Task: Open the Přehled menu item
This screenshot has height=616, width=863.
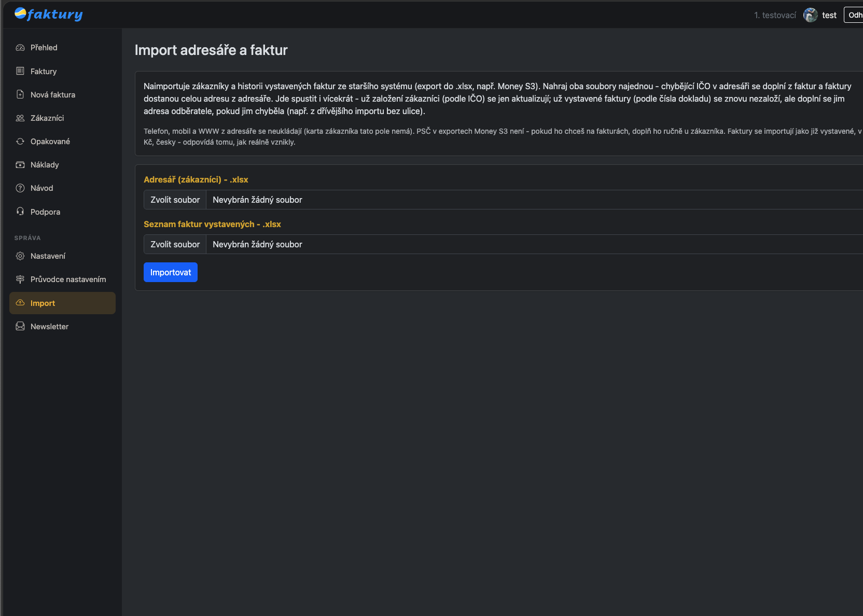Action: coord(62,48)
